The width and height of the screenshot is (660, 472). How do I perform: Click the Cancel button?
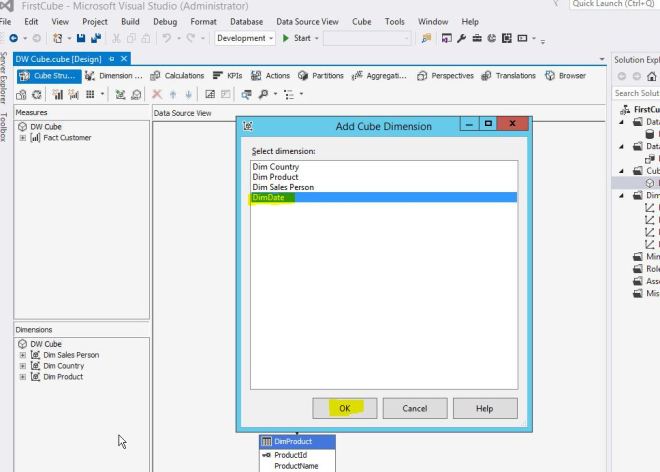click(x=414, y=408)
